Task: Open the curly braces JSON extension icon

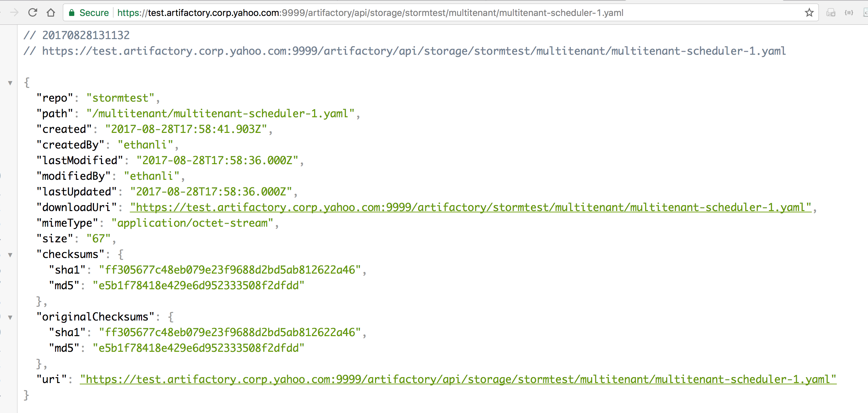Action: click(848, 13)
